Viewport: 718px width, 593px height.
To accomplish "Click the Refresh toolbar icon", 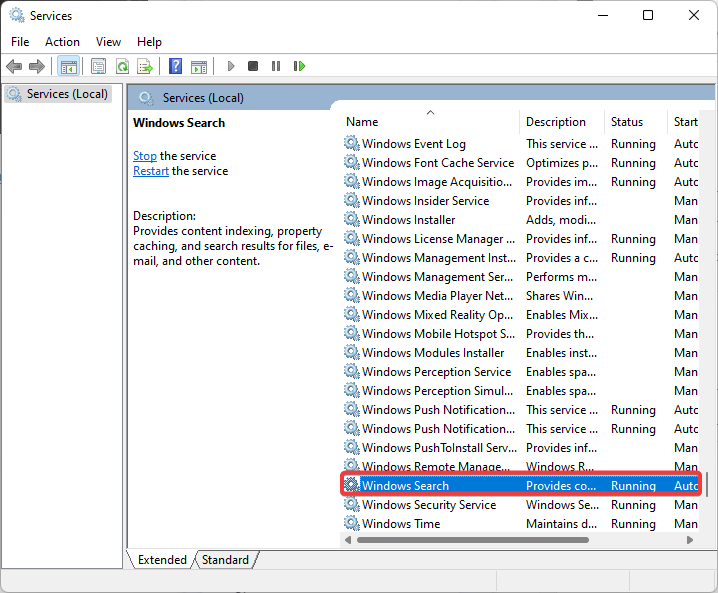I will point(122,66).
